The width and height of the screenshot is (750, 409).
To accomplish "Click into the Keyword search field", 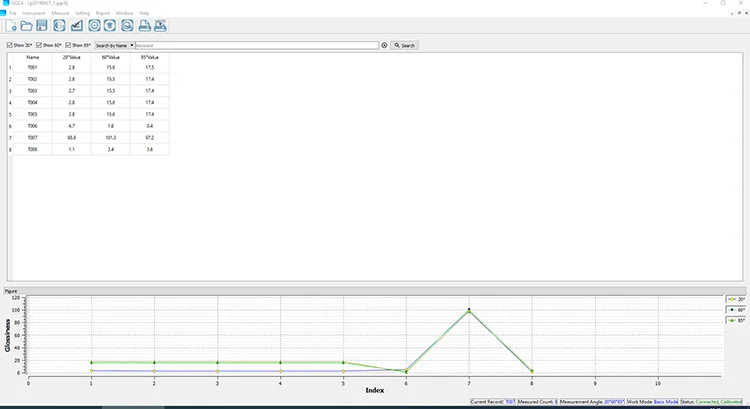I will click(x=257, y=45).
